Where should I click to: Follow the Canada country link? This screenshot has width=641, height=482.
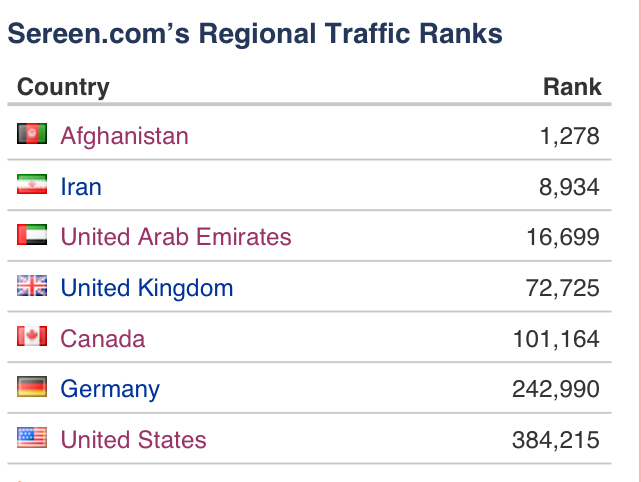click(x=102, y=339)
